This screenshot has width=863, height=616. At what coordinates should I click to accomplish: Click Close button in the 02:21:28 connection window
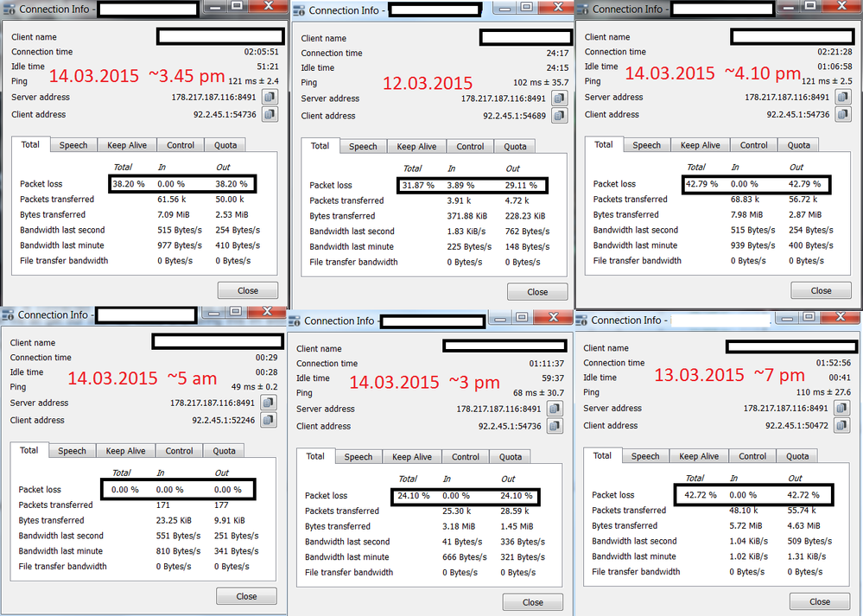pos(821,290)
